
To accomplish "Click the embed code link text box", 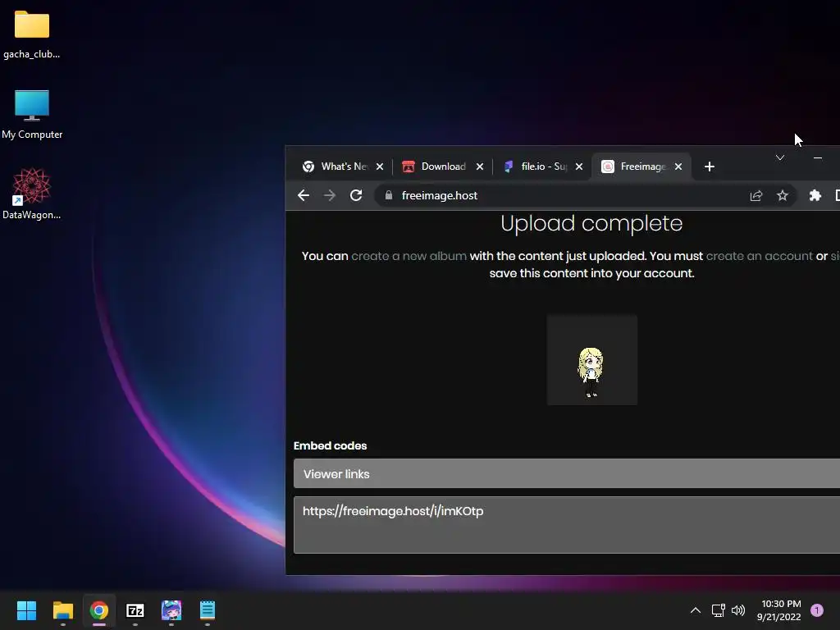I will click(x=567, y=525).
